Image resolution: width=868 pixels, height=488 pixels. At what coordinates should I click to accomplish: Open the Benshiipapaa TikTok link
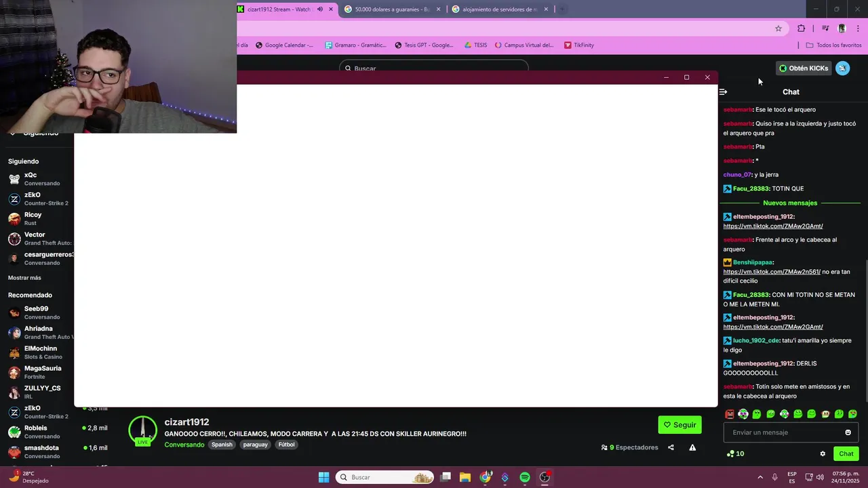click(772, 272)
